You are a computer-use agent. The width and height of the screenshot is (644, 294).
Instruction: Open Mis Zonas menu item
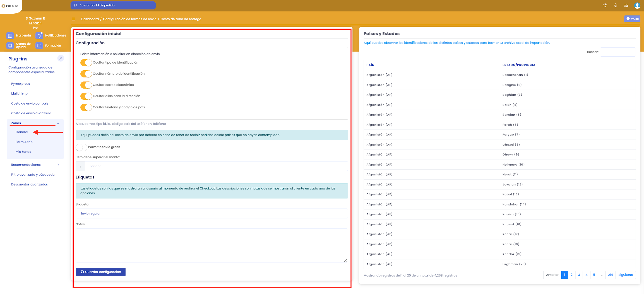pos(23,152)
